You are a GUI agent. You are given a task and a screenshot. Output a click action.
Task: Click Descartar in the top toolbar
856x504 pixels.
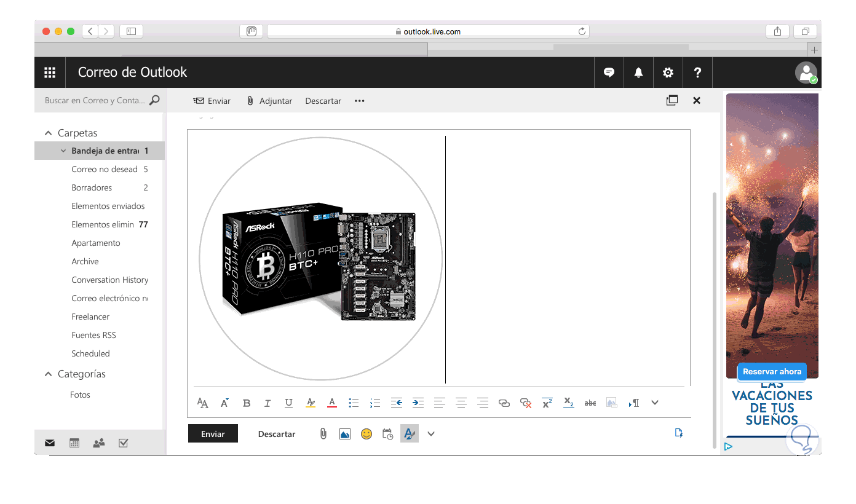click(323, 101)
